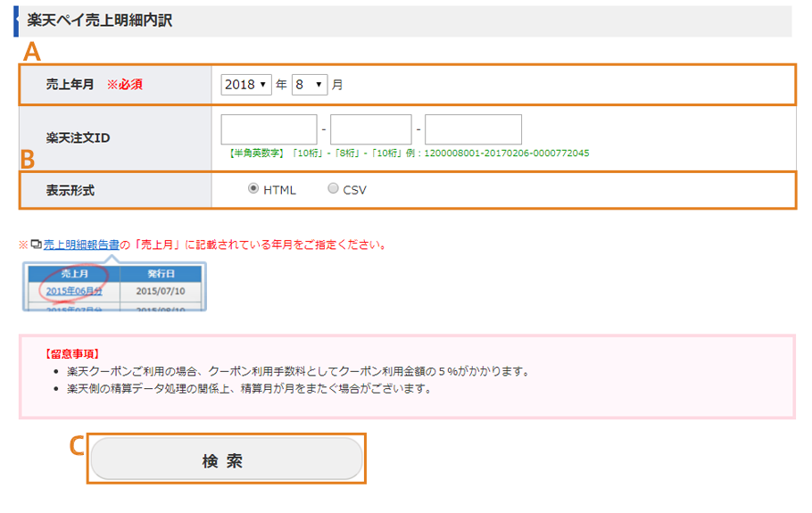Click the 楽天注文ID field label
Screen dimensions: 812x513
(79, 137)
